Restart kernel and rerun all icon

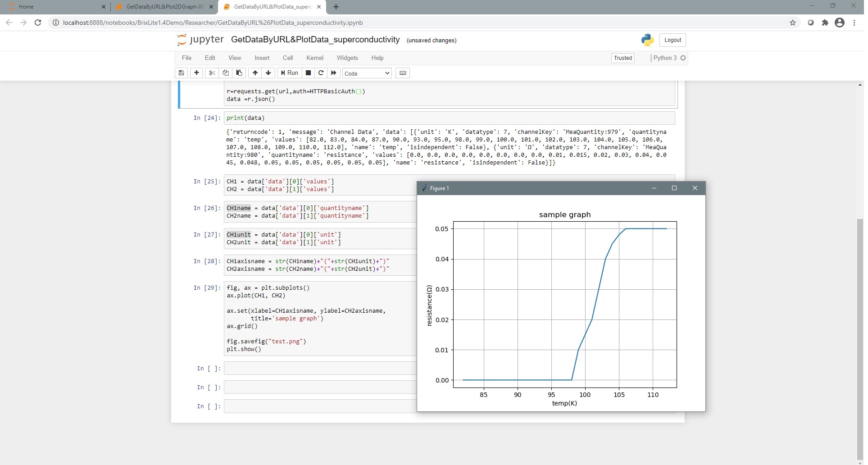pyautogui.click(x=334, y=73)
